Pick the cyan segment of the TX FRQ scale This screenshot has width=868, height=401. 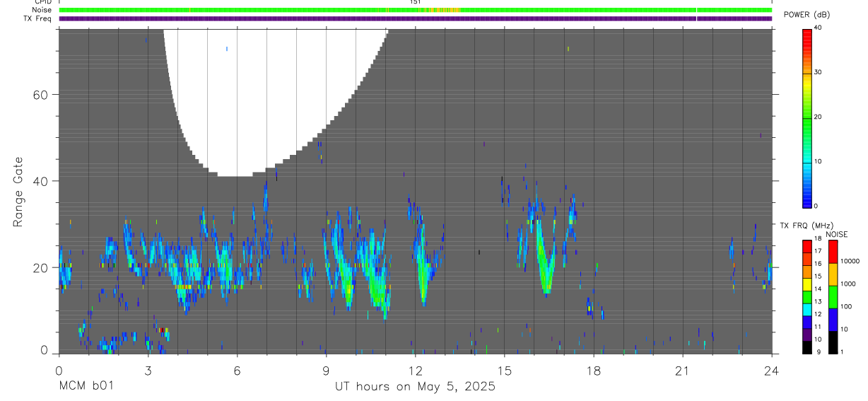point(807,309)
